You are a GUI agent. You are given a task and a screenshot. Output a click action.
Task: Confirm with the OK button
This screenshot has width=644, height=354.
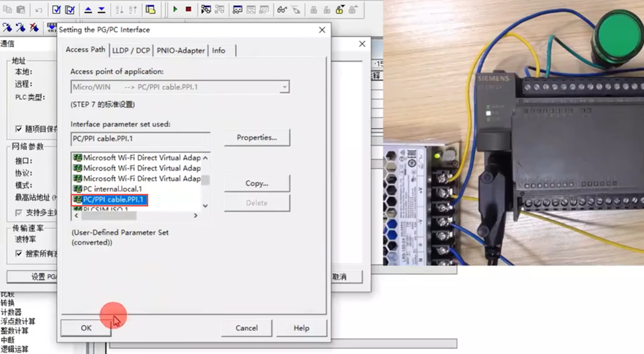point(86,328)
